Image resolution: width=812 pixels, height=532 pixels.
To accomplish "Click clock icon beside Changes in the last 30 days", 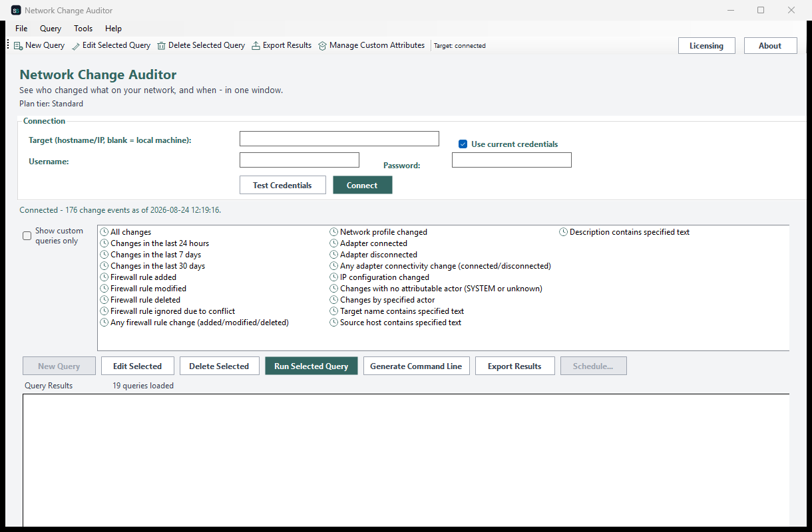I will [104, 266].
